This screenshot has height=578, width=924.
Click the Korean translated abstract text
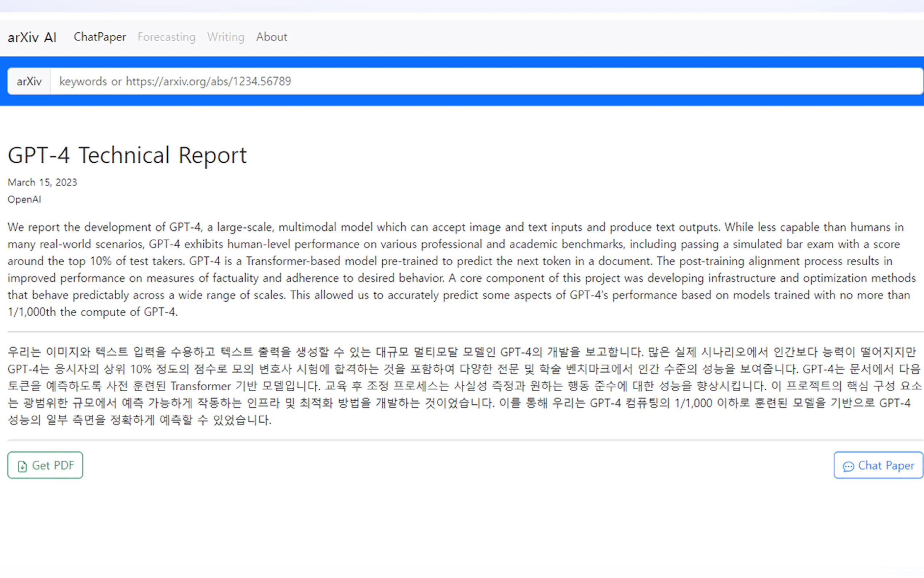coord(458,386)
